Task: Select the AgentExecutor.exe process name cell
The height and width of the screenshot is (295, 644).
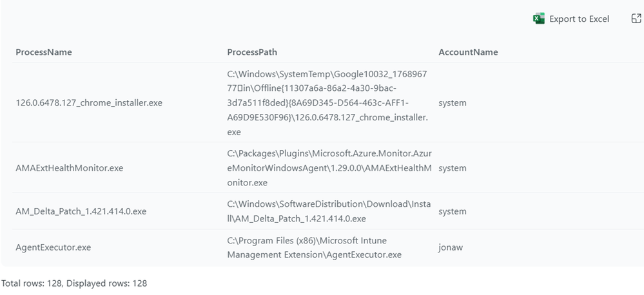Action: 54,248
